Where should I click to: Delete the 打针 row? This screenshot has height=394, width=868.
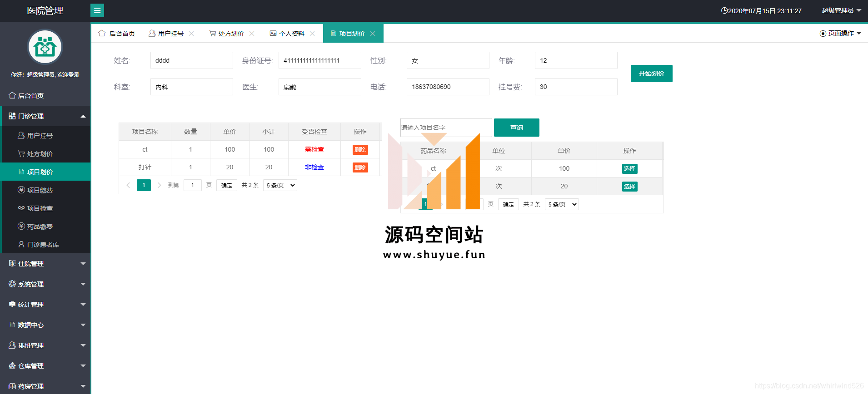(360, 167)
